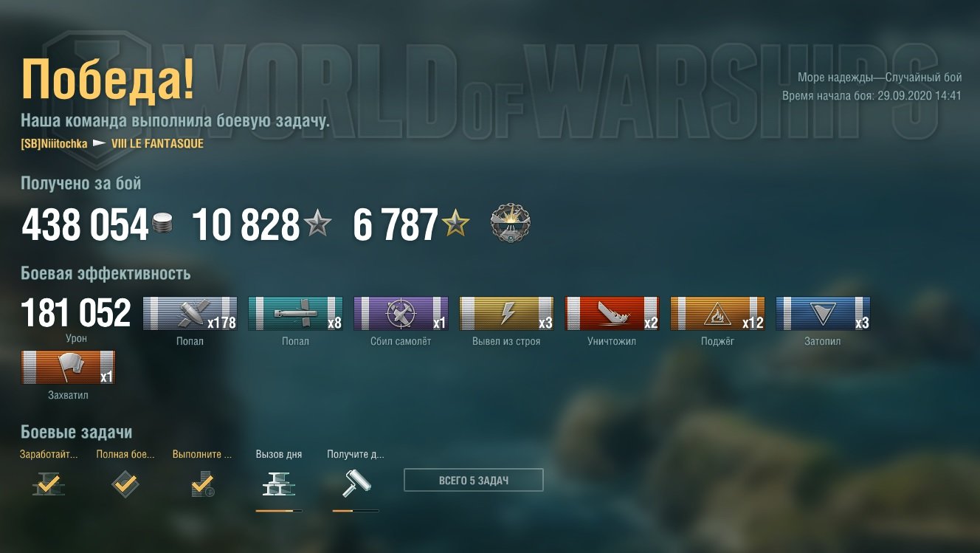Click the ВСЕГО 5 ЗАДАЧ button
This screenshot has height=553, width=980.
coord(474,480)
